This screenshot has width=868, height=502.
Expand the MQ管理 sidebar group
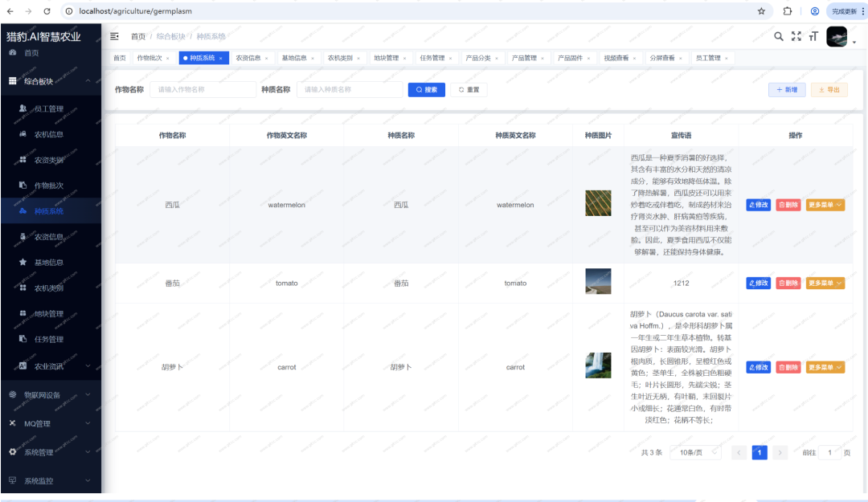pos(51,423)
